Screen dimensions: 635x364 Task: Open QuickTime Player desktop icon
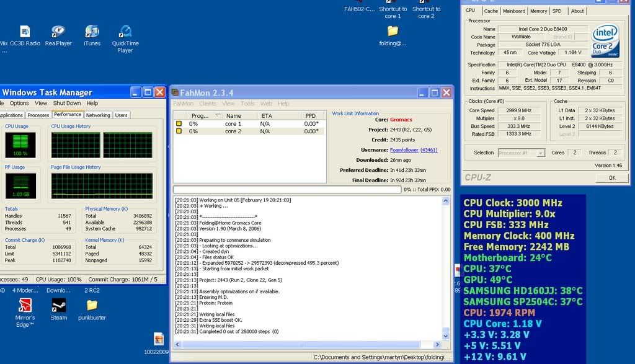coord(125,39)
